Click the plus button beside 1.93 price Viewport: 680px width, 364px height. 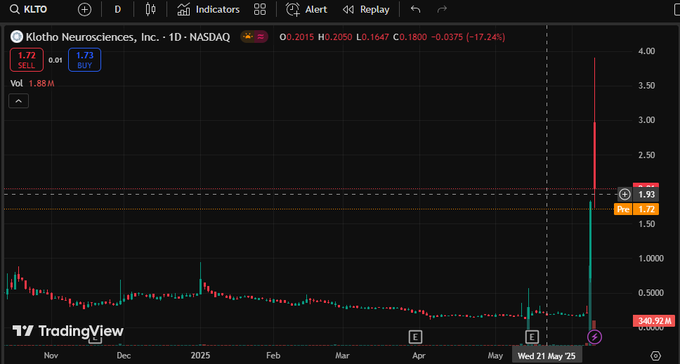(624, 194)
